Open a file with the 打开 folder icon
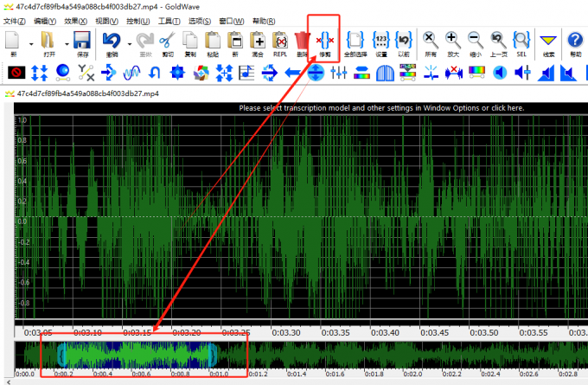Image resolution: width=588 pixels, height=385 pixels. pyautogui.click(x=48, y=44)
